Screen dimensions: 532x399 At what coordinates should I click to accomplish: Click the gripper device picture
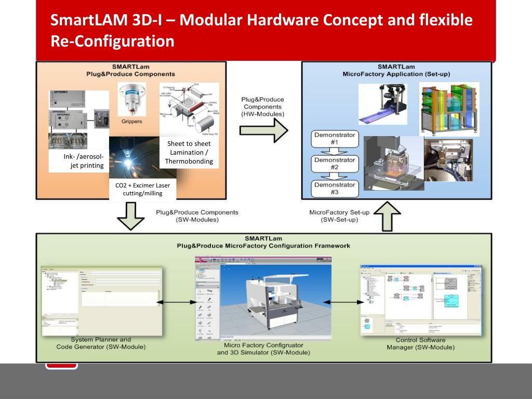click(132, 99)
